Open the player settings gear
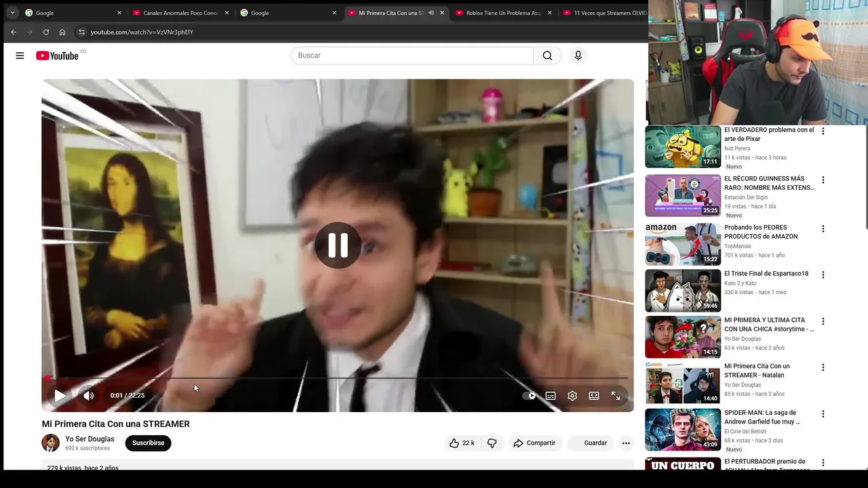The width and height of the screenshot is (868, 488). [572, 396]
